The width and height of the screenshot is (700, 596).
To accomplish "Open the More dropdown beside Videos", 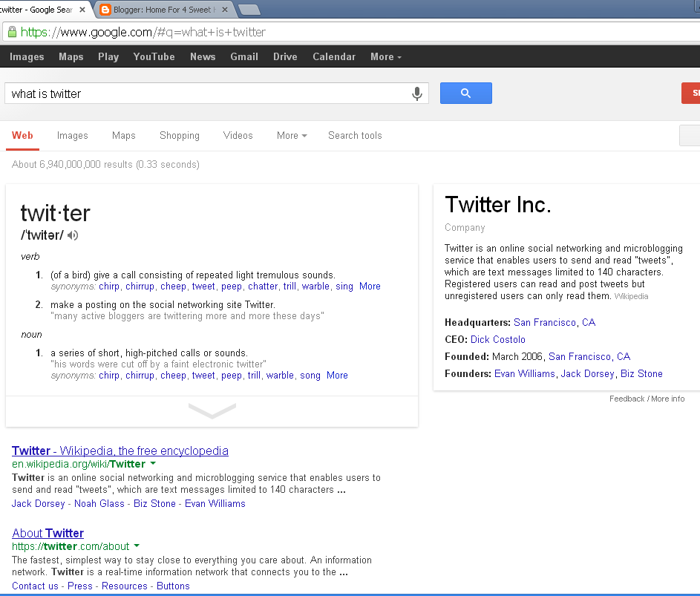I will click(292, 135).
